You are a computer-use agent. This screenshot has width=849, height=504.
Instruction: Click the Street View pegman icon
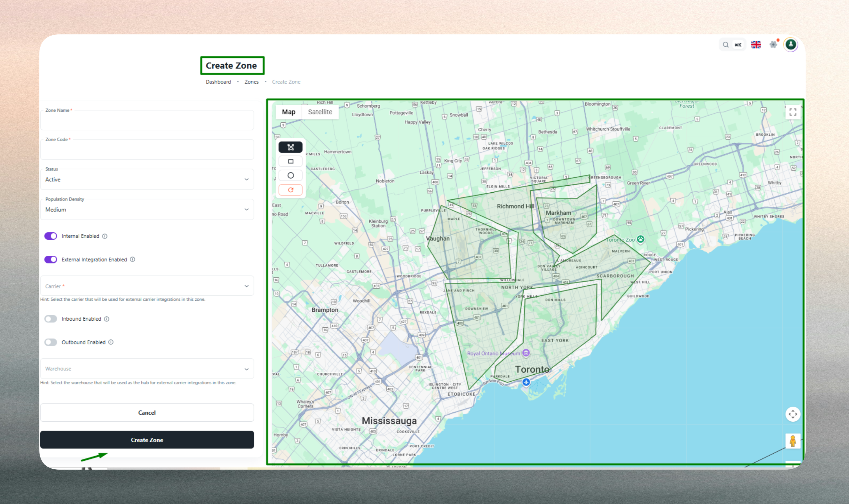click(x=793, y=441)
